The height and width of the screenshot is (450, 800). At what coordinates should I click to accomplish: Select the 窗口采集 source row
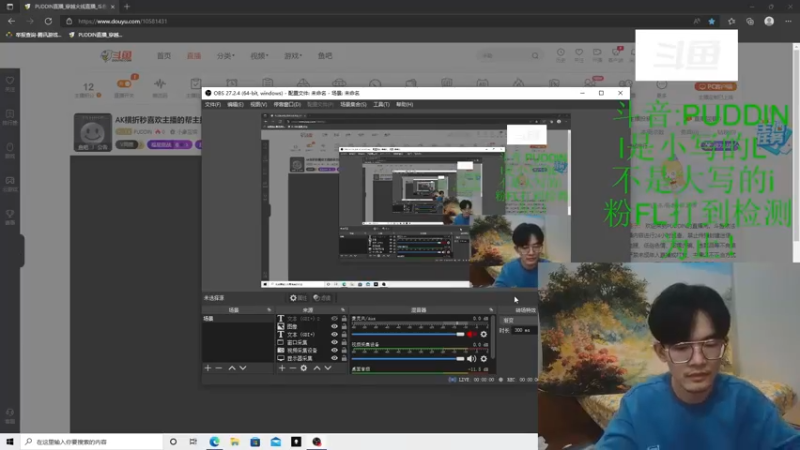[312, 342]
